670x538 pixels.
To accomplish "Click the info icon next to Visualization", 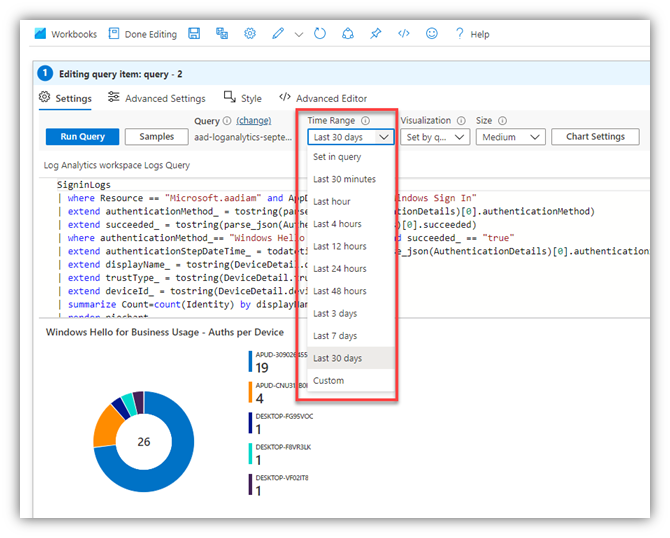I will tap(461, 121).
